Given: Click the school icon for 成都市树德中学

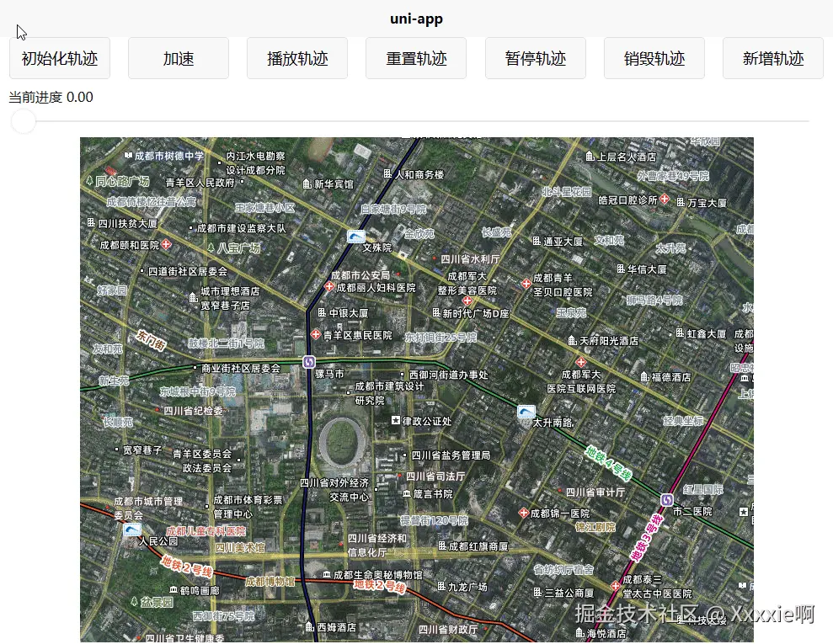Looking at the screenshot, I should (x=128, y=155).
